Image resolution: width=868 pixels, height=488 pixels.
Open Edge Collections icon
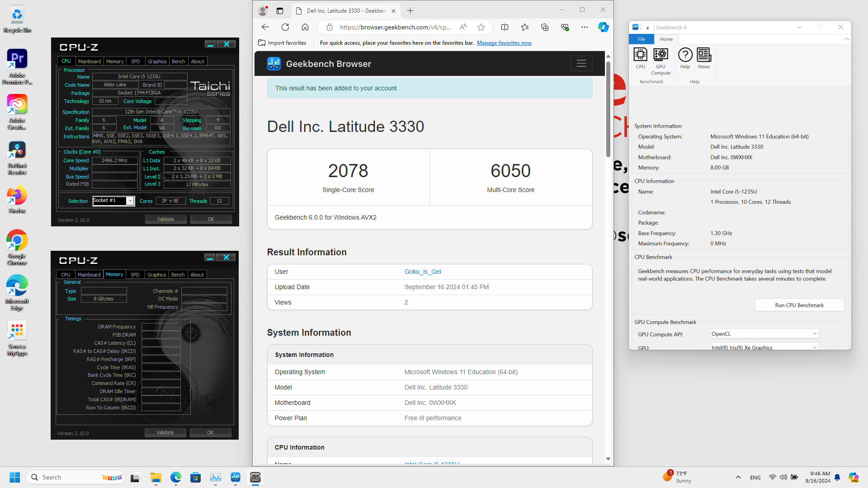545,27
